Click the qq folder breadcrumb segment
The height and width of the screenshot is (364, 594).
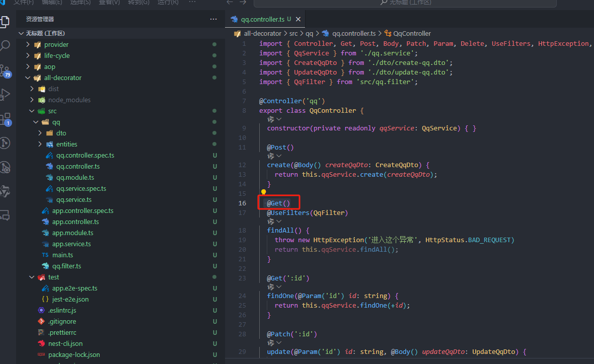click(x=309, y=33)
